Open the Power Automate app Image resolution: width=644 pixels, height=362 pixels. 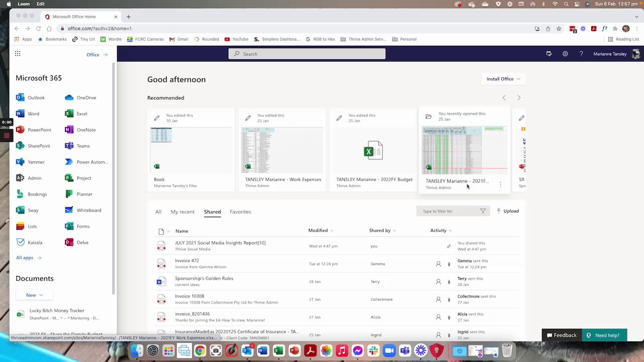point(87,162)
